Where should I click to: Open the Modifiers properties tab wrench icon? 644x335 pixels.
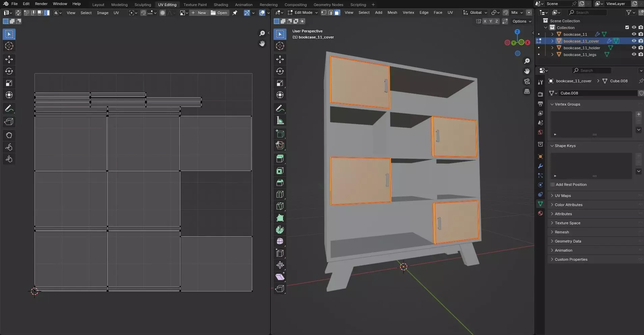pos(540,166)
